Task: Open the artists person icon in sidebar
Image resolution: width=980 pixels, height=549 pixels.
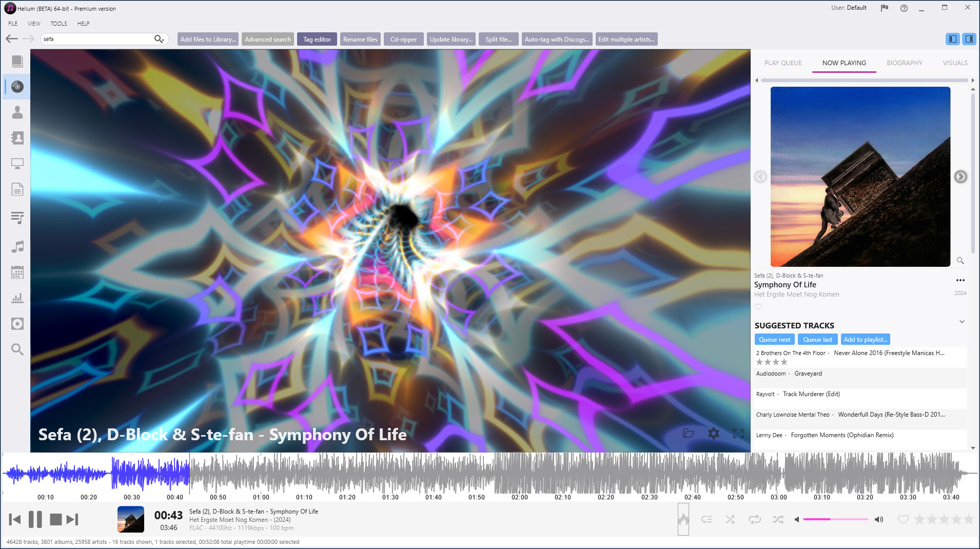Action: 17,112
